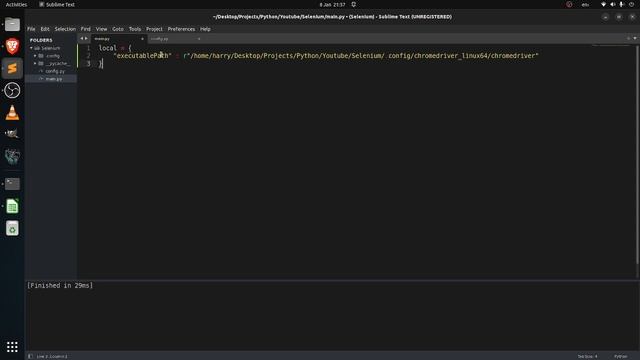This screenshot has width=640, height=360.
Task: Click the "local" variable on line 1
Action: click(x=107, y=48)
